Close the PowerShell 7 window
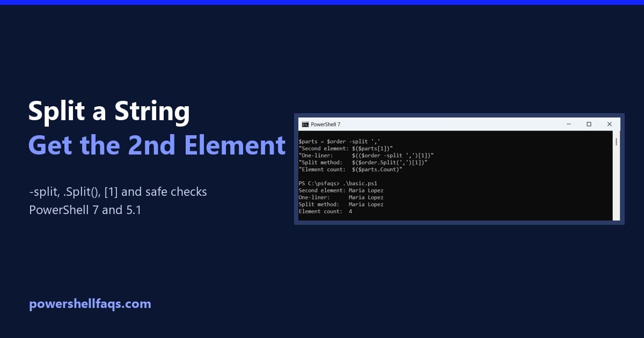The height and width of the screenshot is (338, 644). 609,124
